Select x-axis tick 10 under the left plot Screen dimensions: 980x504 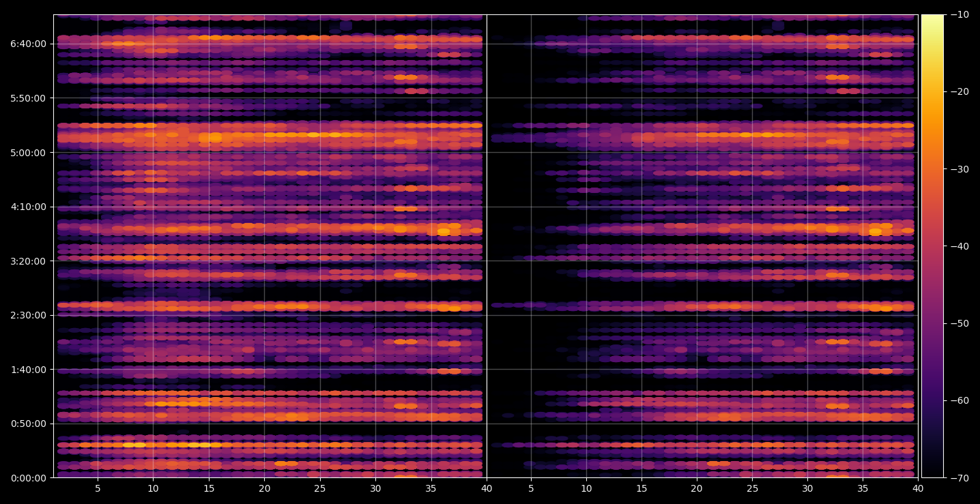(x=153, y=489)
